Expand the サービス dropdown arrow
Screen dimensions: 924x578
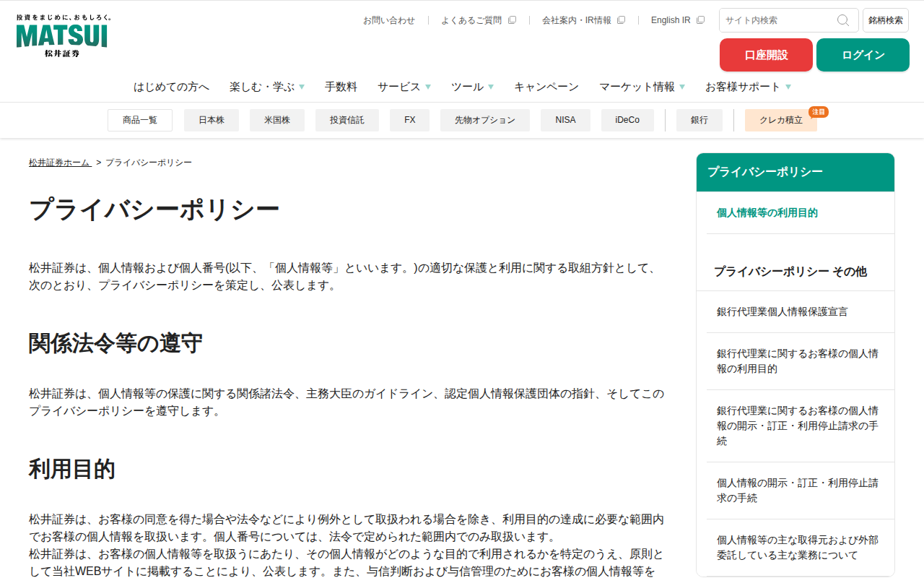click(428, 87)
